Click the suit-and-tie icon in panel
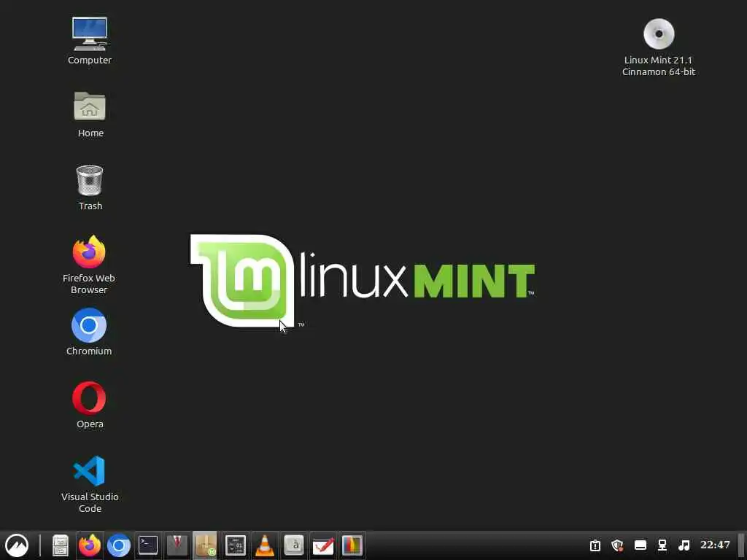The width and height of the screenshot is (747, 560). coord(177,545)
